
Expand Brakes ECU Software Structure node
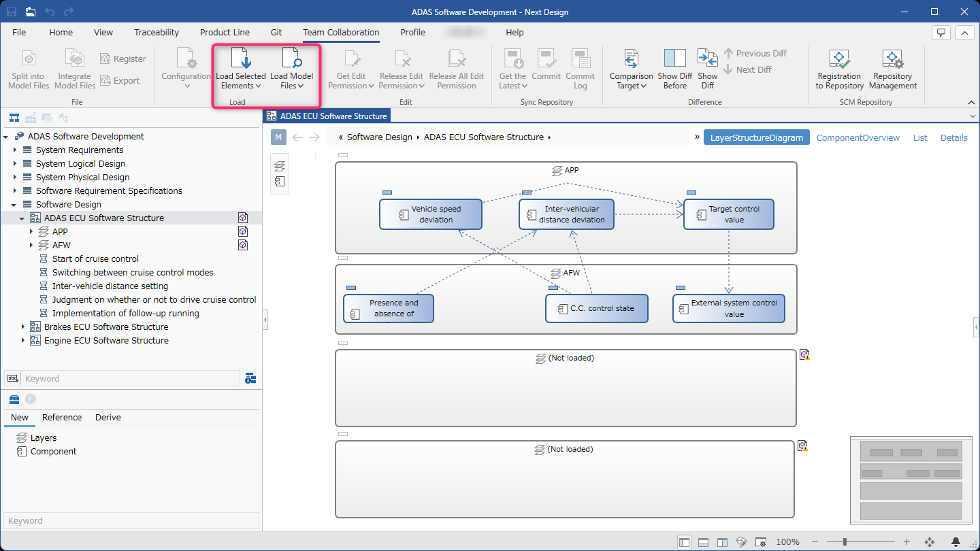23,327
